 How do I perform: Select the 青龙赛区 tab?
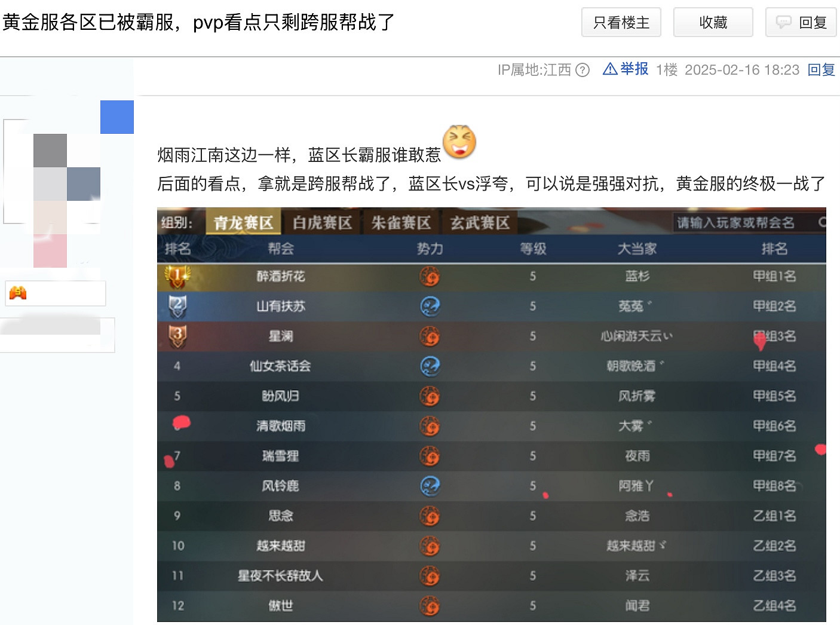tap(243, 223)
